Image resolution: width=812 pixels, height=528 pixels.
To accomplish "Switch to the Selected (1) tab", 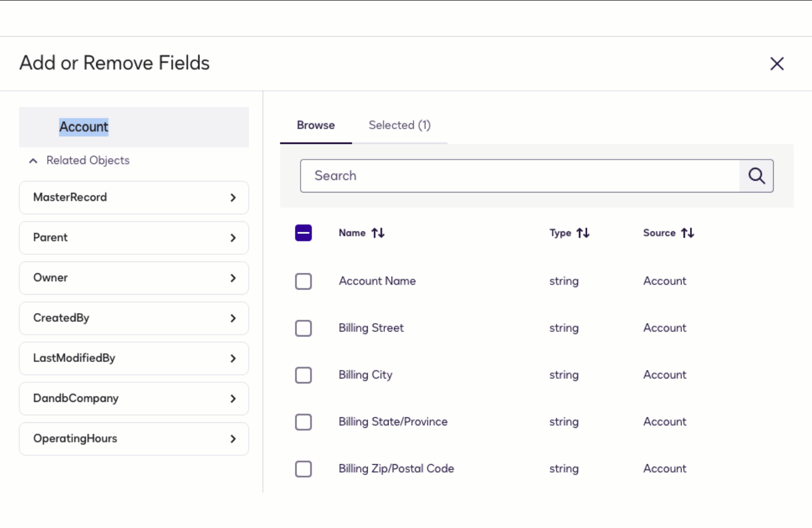I will [400, 125].
